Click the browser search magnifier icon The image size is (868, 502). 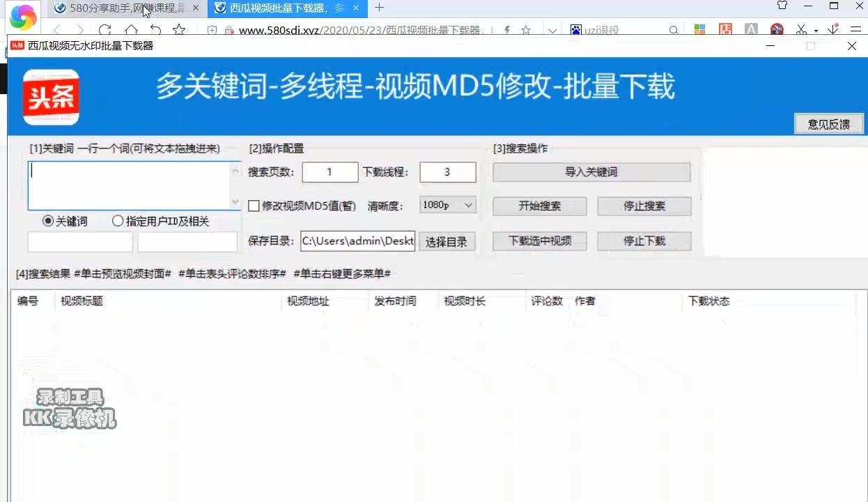click(x=674, y=30)
